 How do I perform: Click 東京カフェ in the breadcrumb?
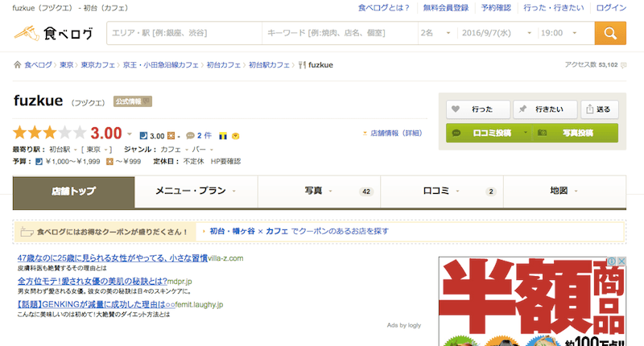[97, 65]
